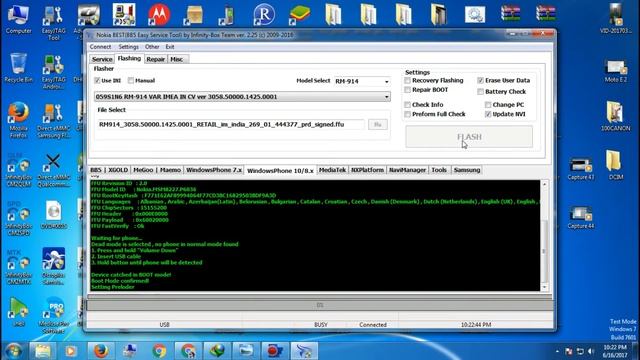Enable the Check Info checkbox
640x360 pixels.
(407, 105)
